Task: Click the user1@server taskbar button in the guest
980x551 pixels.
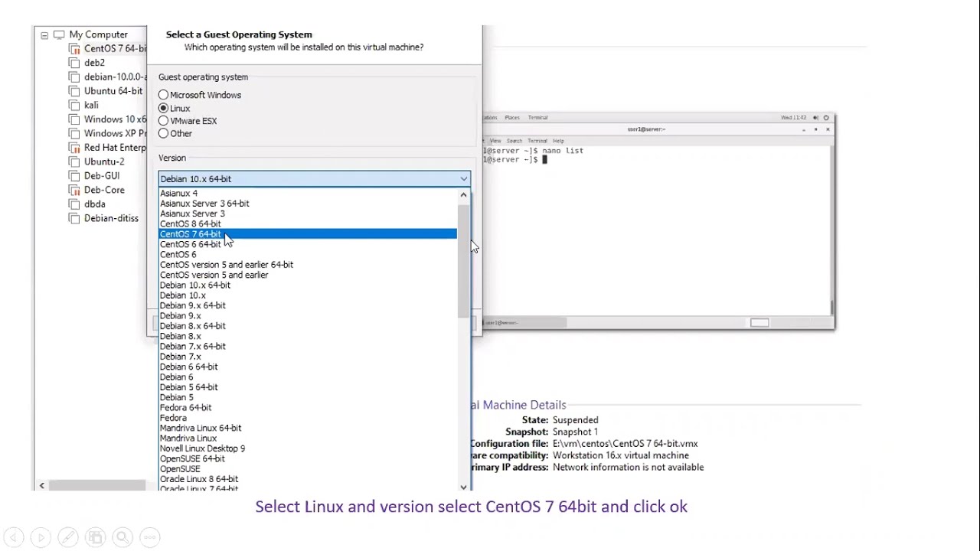Action: (x=524, y=323)
